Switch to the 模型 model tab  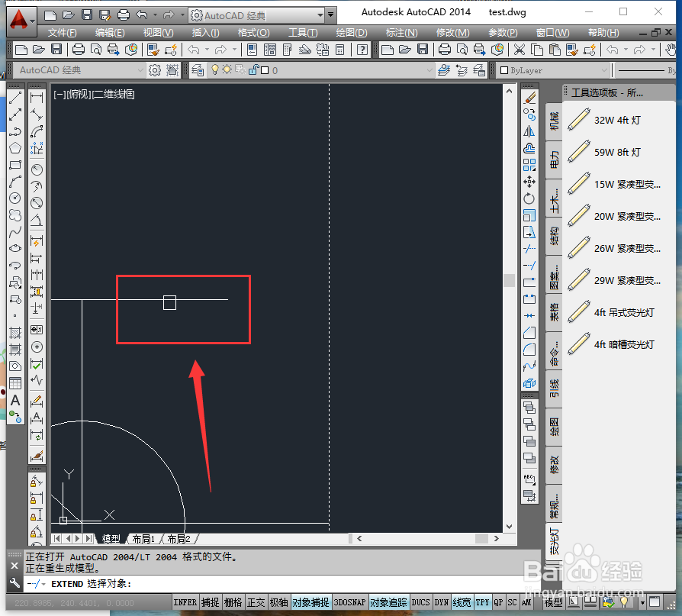coord(111,539)
